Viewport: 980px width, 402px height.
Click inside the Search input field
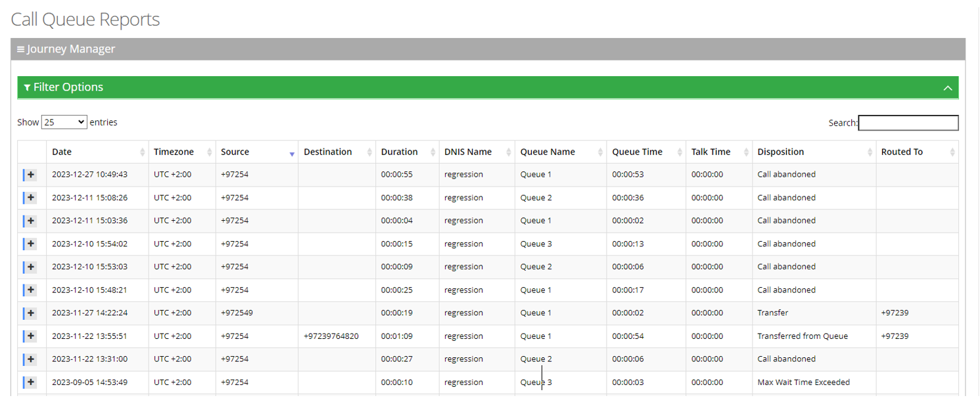pyautogui.click(x=908, y=123)
